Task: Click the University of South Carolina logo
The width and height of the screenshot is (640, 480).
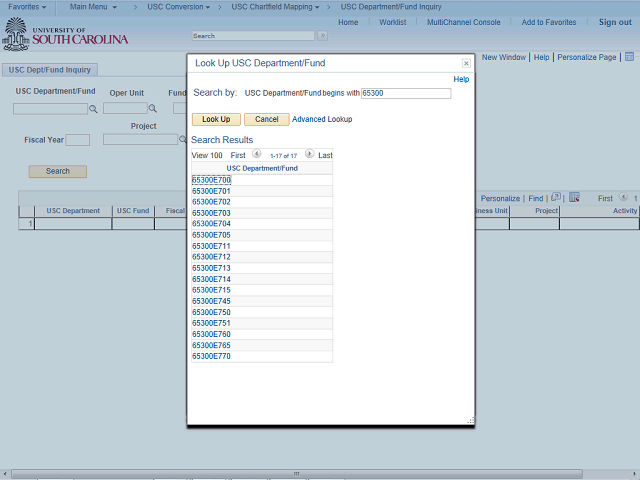Action: (66, 37)
